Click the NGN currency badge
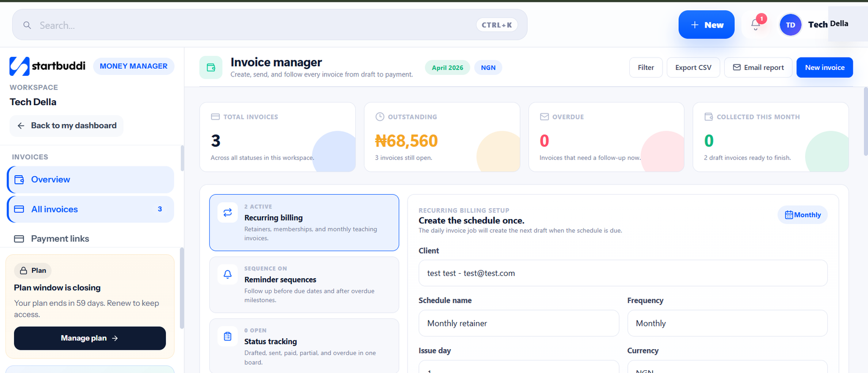The width and height of the screenshot is (868, 373). coord(488,68)
